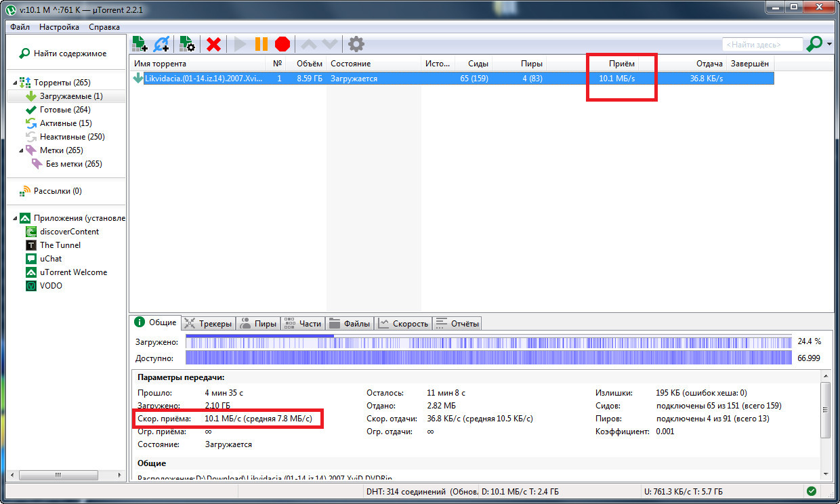Viewport: 840px width, 504px height.
Task: Sort by № column header
Action: coord(278,64)
